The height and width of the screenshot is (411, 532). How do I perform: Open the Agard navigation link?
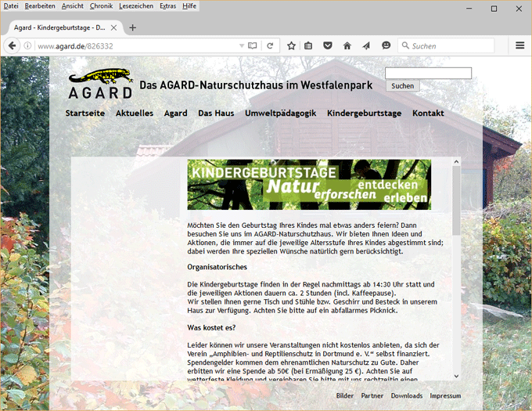(x=175, y=113)
